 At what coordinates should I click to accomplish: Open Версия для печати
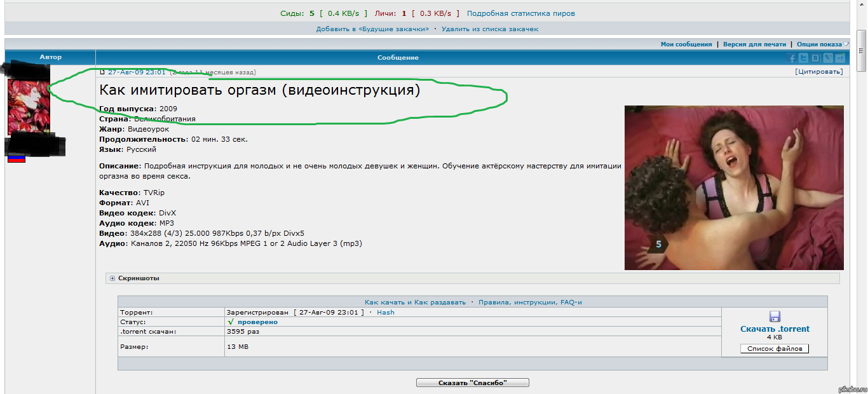pos(754,44)
